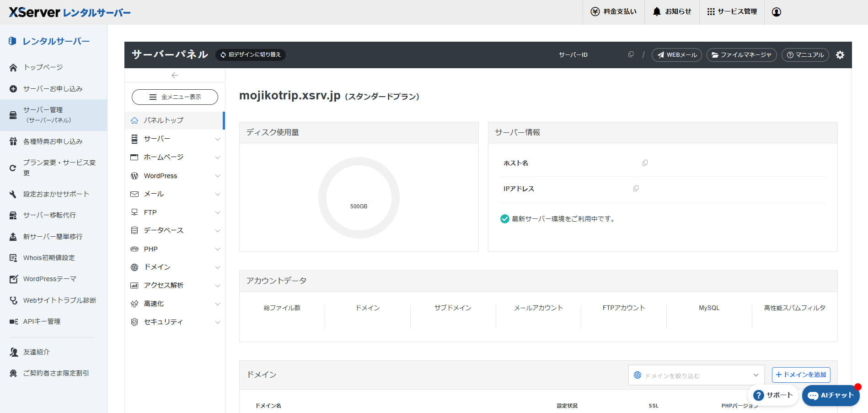Expand the メール menu section
868x413 pixels.
(175, 194)
